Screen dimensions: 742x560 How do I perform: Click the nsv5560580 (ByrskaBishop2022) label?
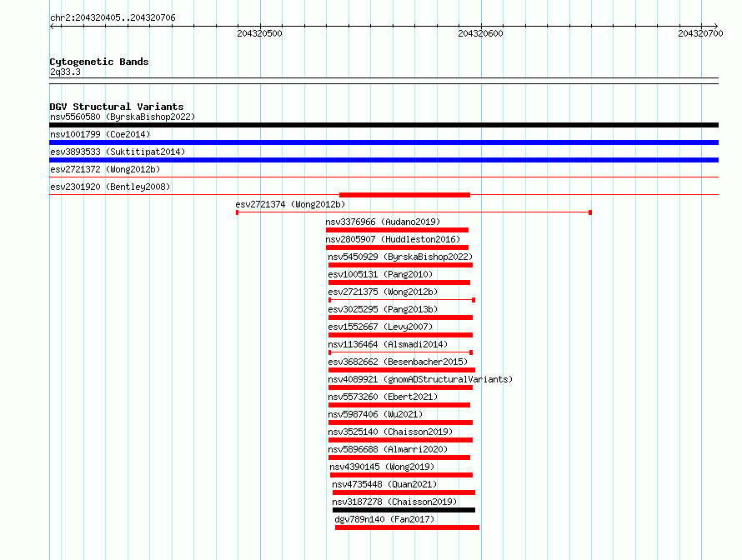point(123,117)
